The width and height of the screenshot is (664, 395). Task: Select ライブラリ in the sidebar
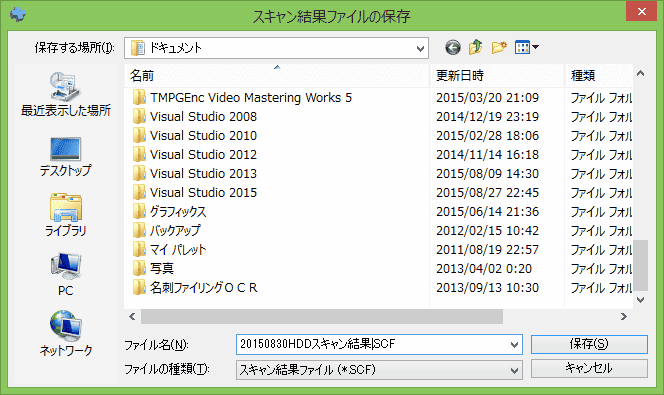65,215
